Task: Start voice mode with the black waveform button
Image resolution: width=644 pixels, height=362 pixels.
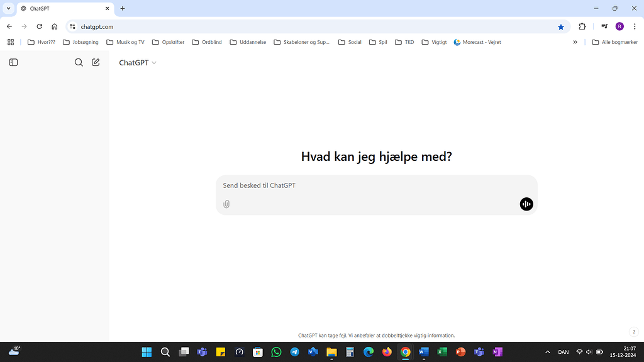Action: [x=526, y=204]
